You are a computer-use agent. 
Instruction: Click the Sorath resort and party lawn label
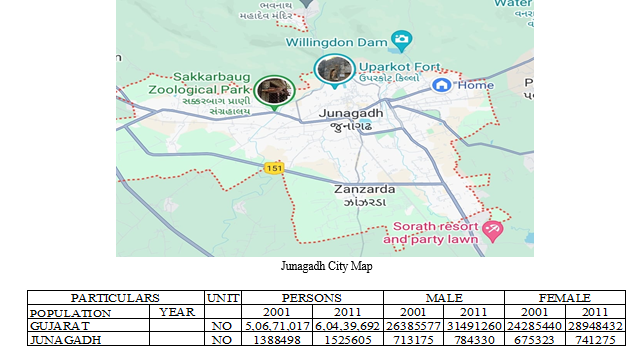click(x=431, y=233)
